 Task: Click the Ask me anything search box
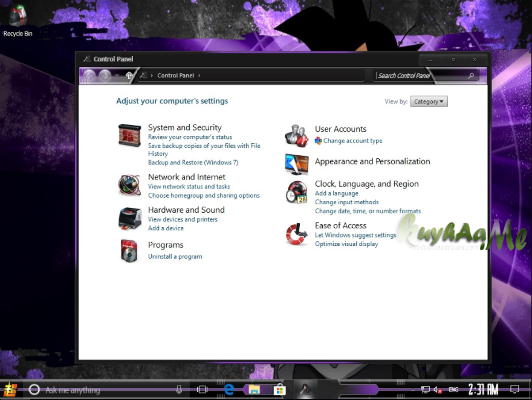[x=105, y=390]
